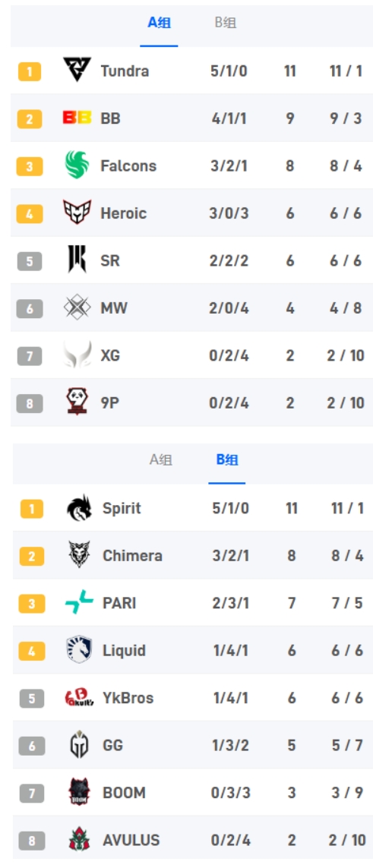This screenshot has height=868, width=373.
Task: Select the active A组 tab in the top table
Action: [160, 24]
